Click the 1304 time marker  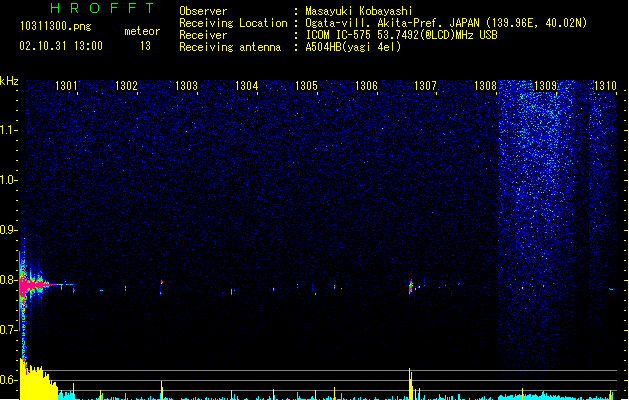click(x=246, y=86)
